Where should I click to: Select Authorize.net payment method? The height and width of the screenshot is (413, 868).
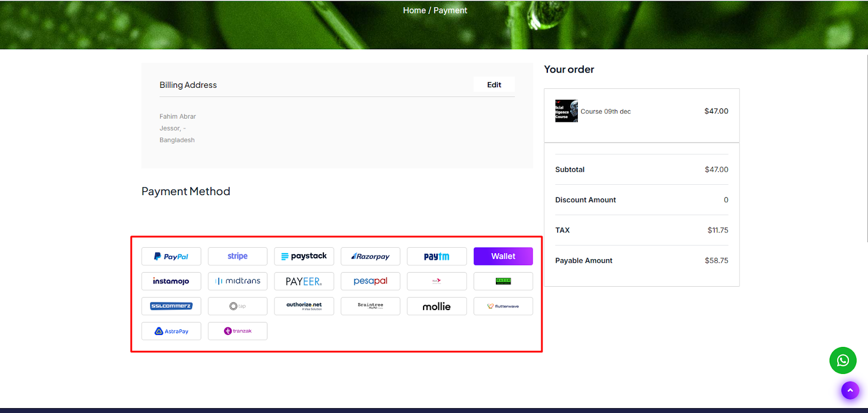point(304,306)
